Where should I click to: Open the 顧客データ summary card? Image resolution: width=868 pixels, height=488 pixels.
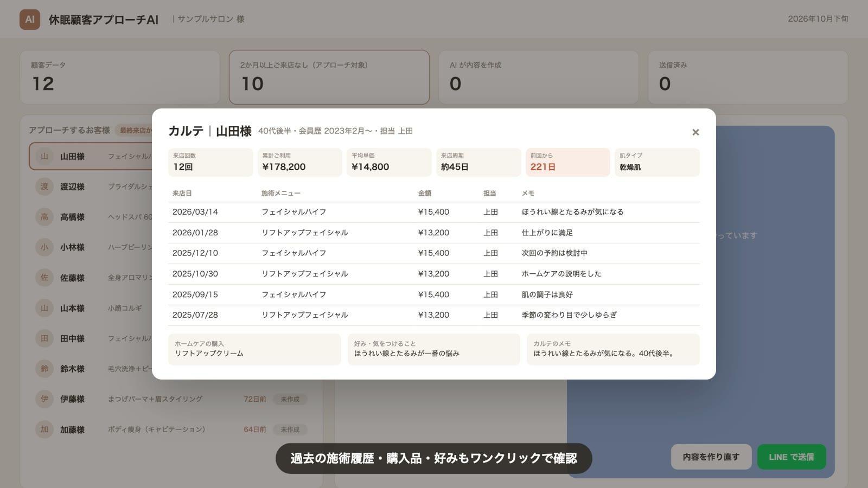tap(120, 77)
